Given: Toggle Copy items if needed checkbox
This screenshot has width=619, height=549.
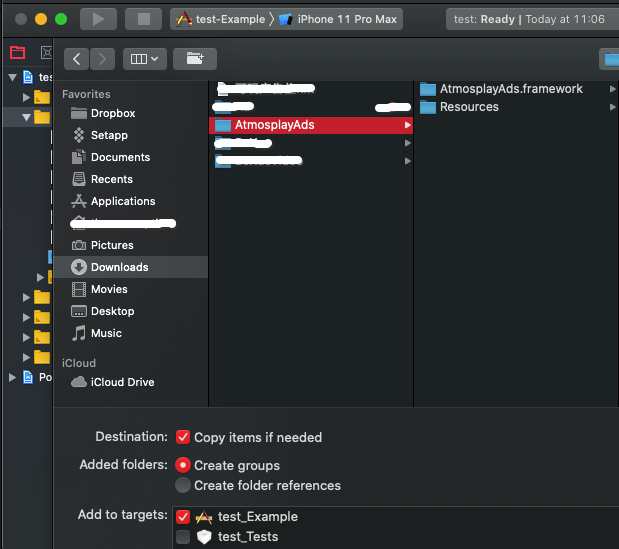Looking at the screenshot, I should tap(183, 437).
